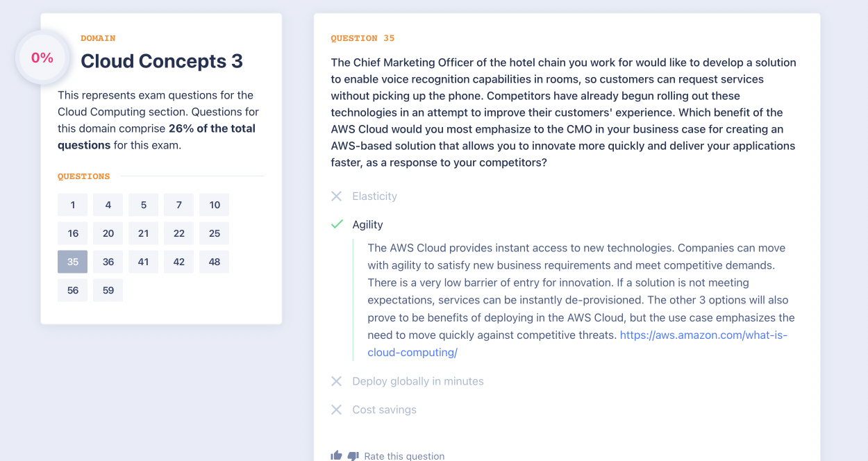
Task: Click the 0% score progress circle
Action: (x=42, y=58)
